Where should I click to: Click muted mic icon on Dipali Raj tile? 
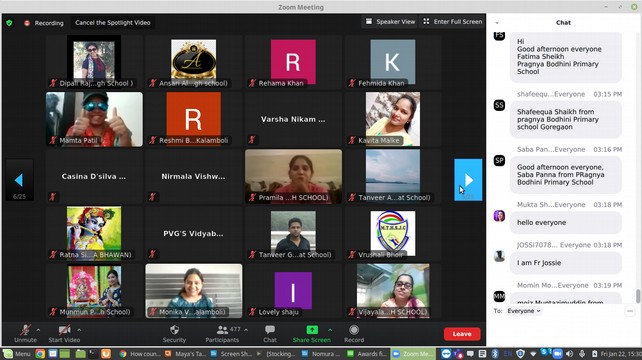[x=53, y=83]
